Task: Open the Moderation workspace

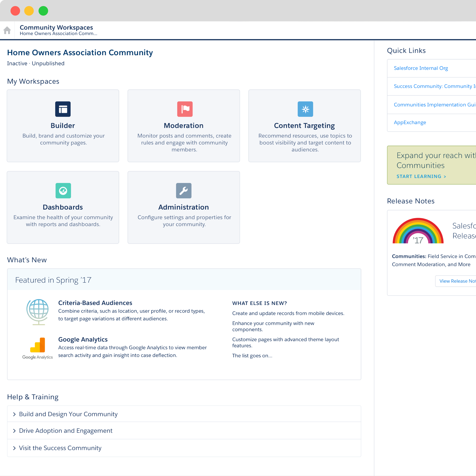Action: click(x=183, y=125)
